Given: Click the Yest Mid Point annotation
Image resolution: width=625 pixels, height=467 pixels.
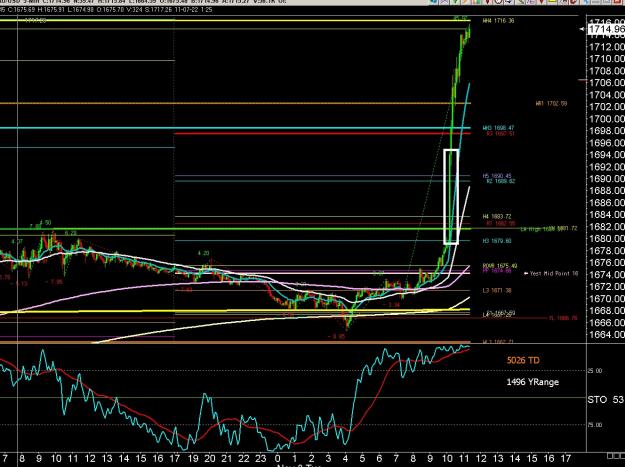Looking at the screenshot, I should [x=550, y=273].
